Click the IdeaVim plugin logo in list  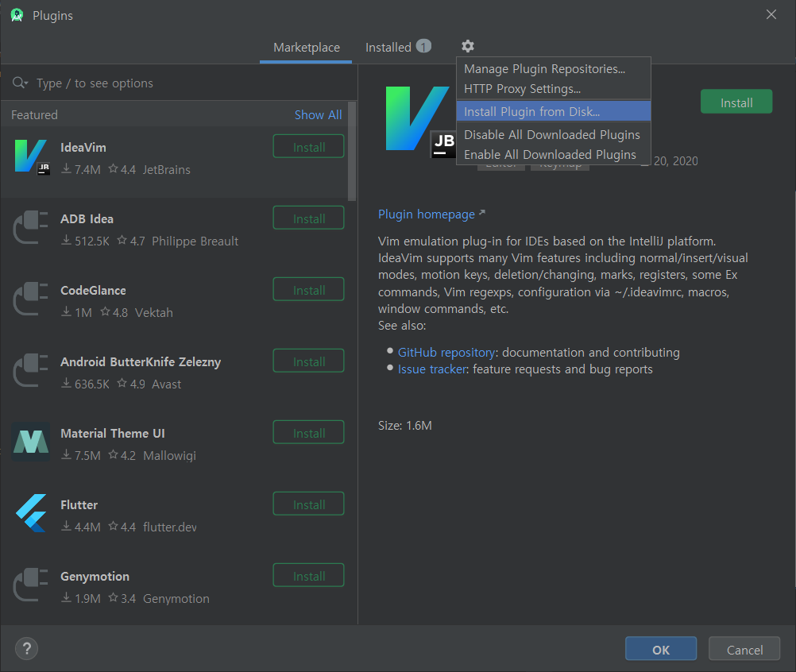tap(32, 156)
